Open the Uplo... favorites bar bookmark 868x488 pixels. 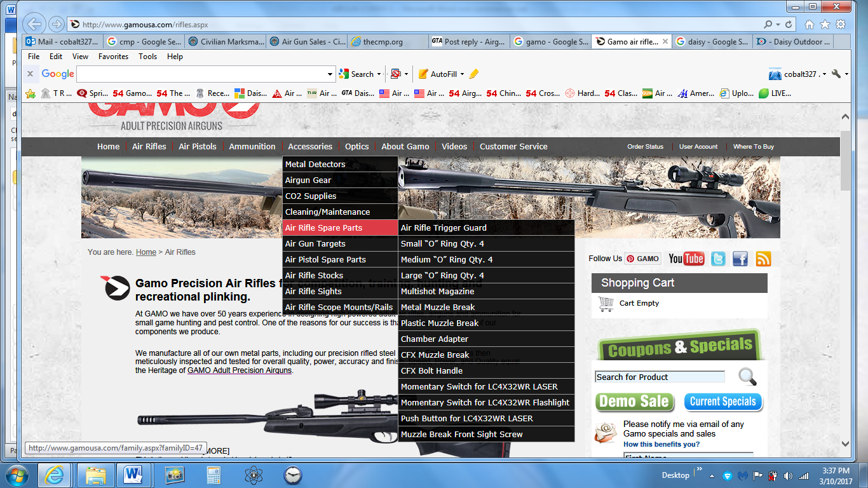736,93
